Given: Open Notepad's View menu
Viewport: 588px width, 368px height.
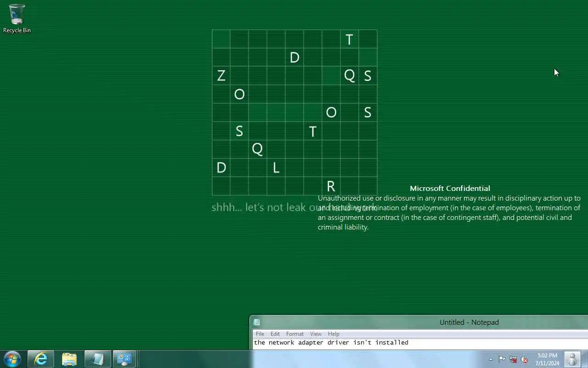Looking at the screenshot, I should click(316, 334).
